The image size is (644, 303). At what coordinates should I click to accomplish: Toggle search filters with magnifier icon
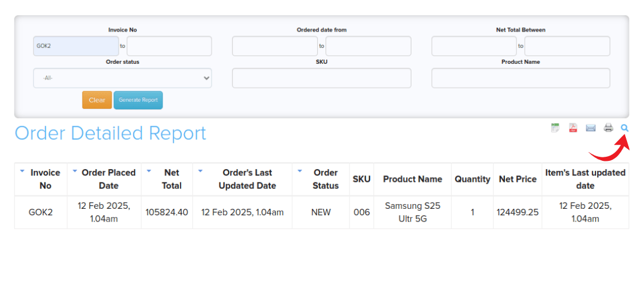625,128
